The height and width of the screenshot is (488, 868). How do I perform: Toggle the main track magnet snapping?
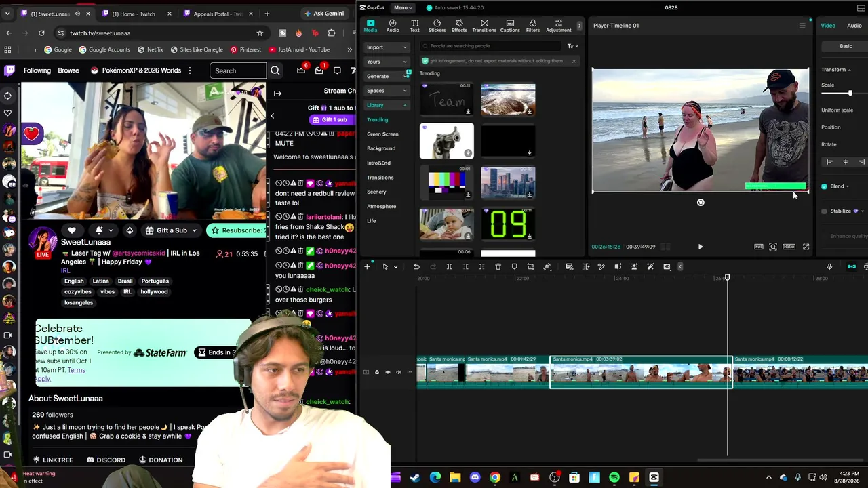(x=851, y=266)
